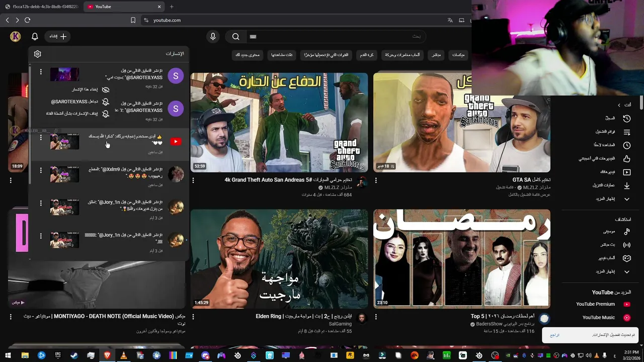This screenshot has width=644, height=362.
Task: Choose mute @SAROTEILYASS option
Action: [80, 102]
